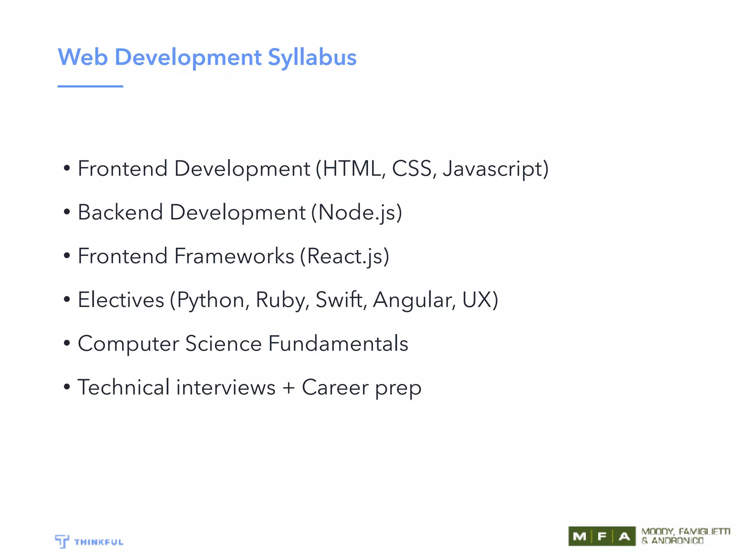Image resolution: width=747 pixels, height=560 pixels.
Task: Select the Web Development Syllabus title
Action: coord(207,57)
